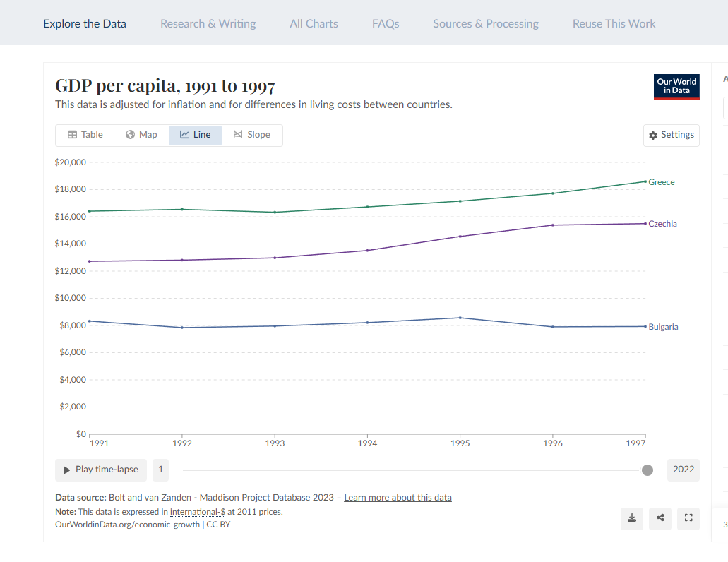Download the chart using the download icon
Screen dimensions: 728x562
tap(632, 518)
